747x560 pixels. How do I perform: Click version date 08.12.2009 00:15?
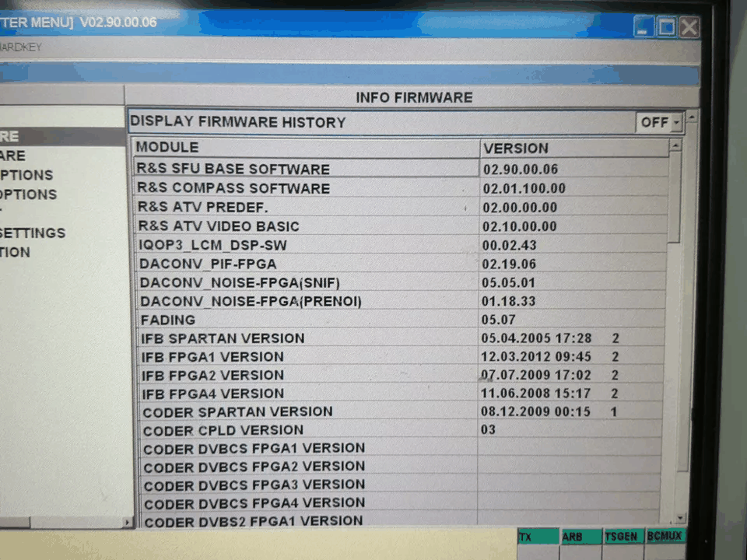(x=535, y=411)
